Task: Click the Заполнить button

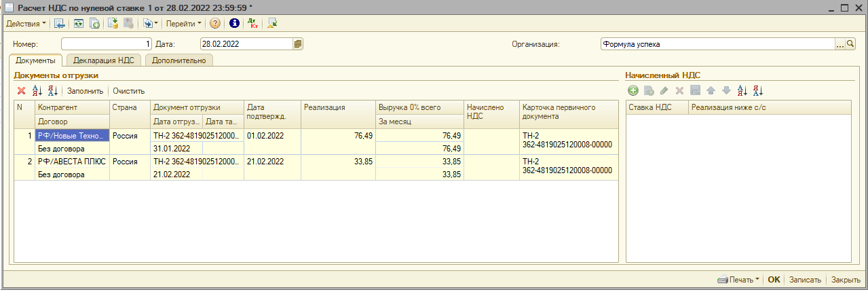Action: (x=85, y=91)
